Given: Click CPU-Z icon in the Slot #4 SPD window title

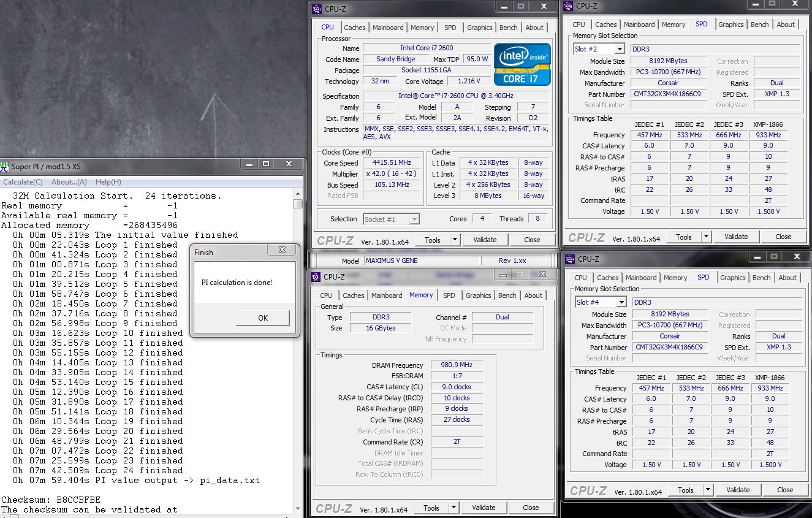Looking at the screenshot, I should tap(569, 259).
